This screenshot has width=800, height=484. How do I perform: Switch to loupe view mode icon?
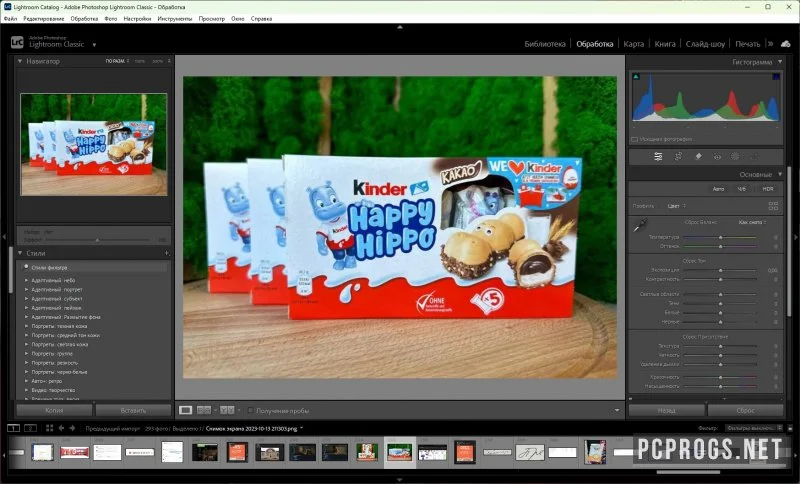pos(186,410)
